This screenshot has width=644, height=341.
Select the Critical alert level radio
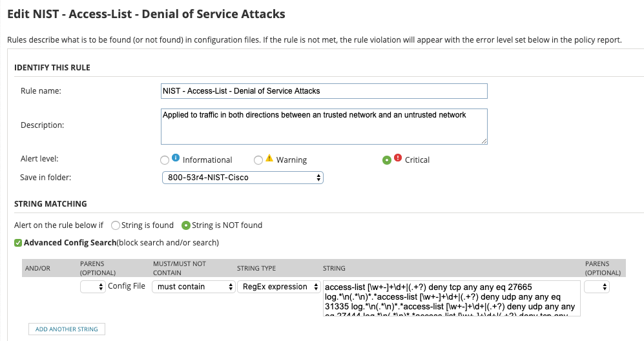[387, 160]
